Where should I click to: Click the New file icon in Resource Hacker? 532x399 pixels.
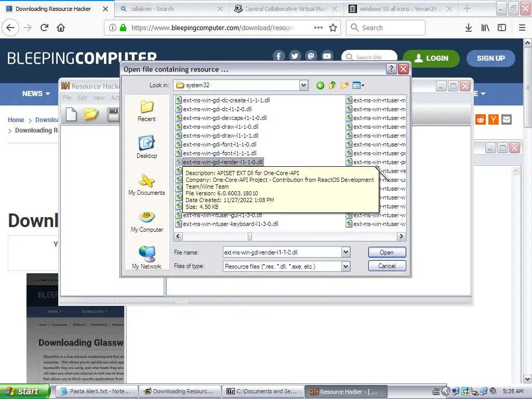71,114
